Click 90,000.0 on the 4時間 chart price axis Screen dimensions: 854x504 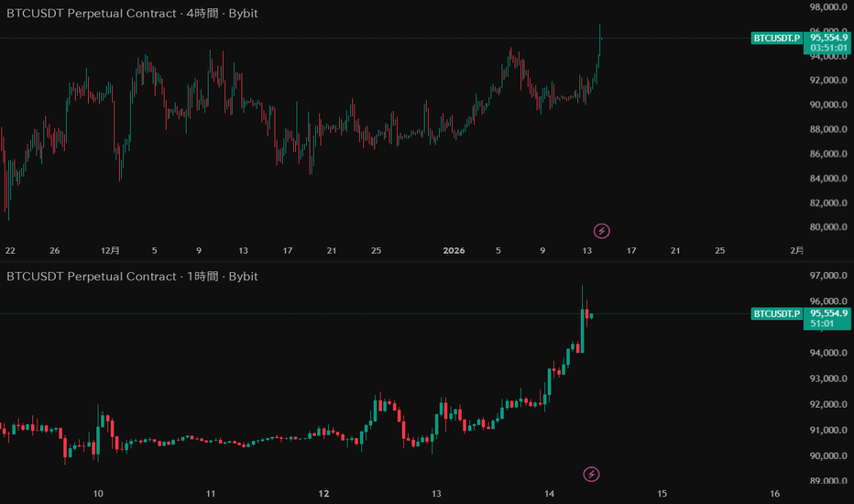click(x=828, y=104)
